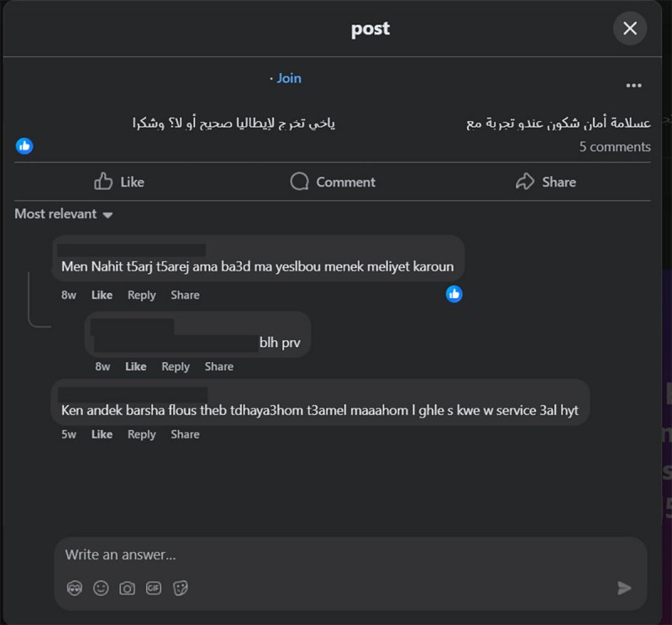Like the post
Screen dimensions: 672x625
[x=119, y=181]
